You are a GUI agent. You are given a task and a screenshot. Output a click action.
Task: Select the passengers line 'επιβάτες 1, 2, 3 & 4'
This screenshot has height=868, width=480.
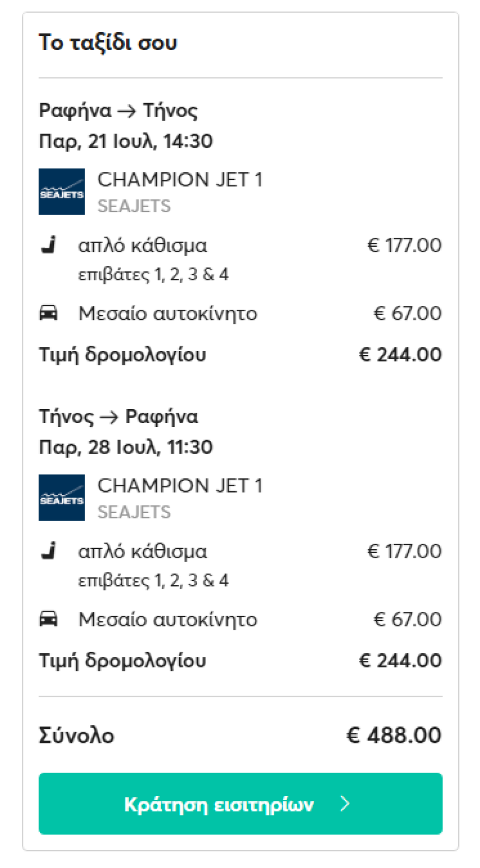tap(153, 274)
